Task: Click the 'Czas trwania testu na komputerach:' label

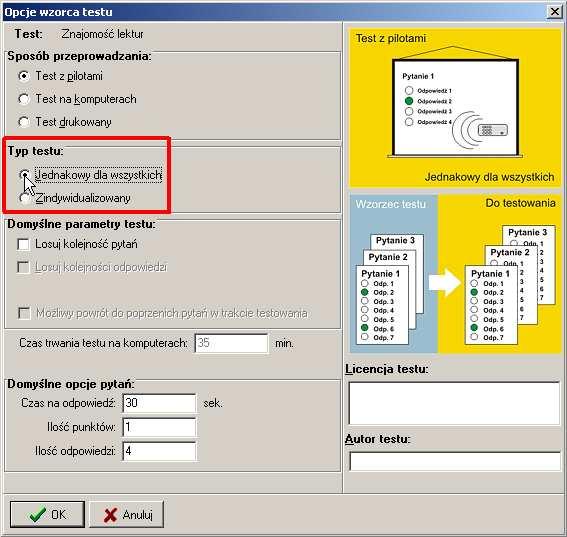Action: (x=103, y=343)
